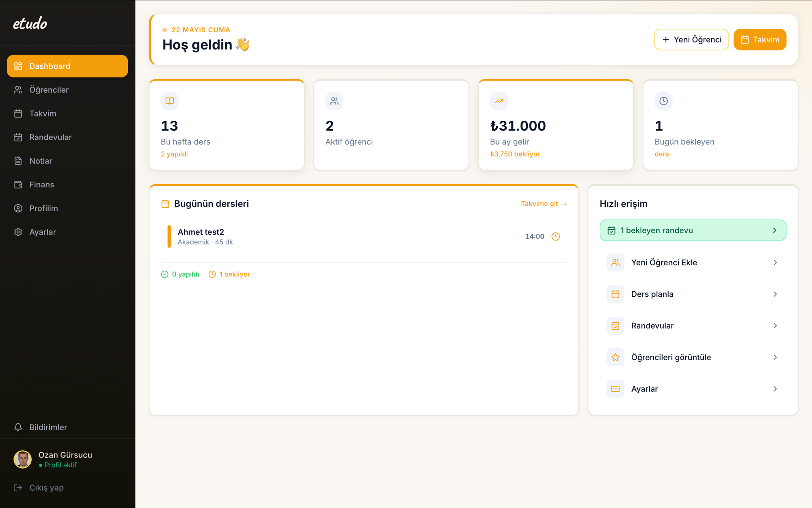
Task: Open Profilim page from sidebar
Action: point(67,208)
